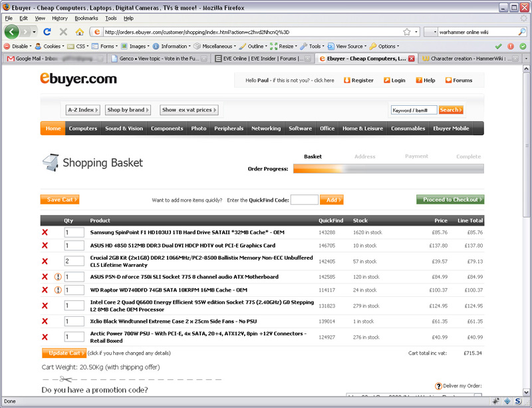Switch to the Google Mail tab

(x=55, y=59)
